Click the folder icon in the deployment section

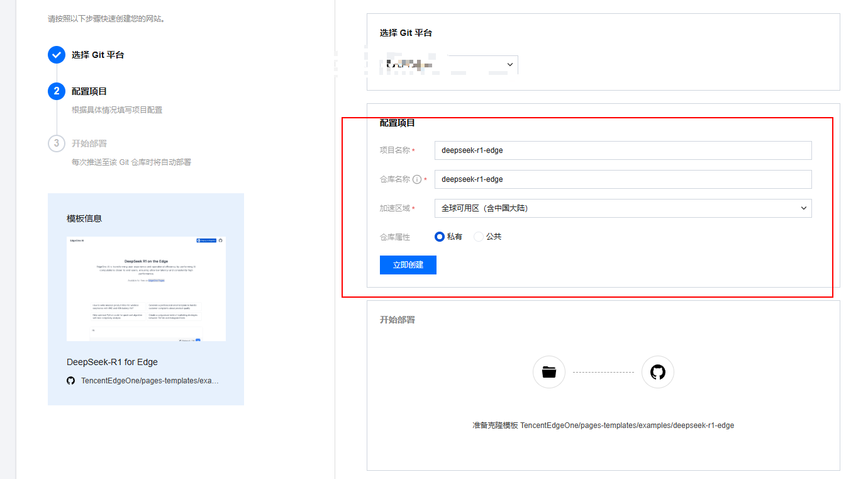(x=549, y=372)
